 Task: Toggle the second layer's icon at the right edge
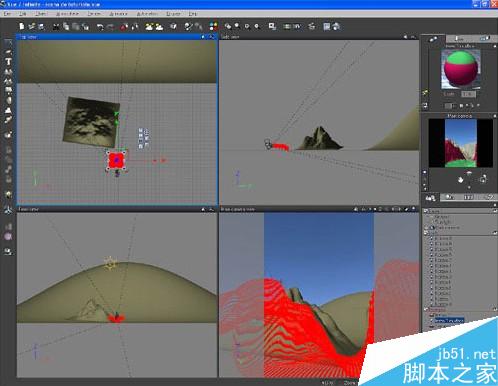(495, 233)
